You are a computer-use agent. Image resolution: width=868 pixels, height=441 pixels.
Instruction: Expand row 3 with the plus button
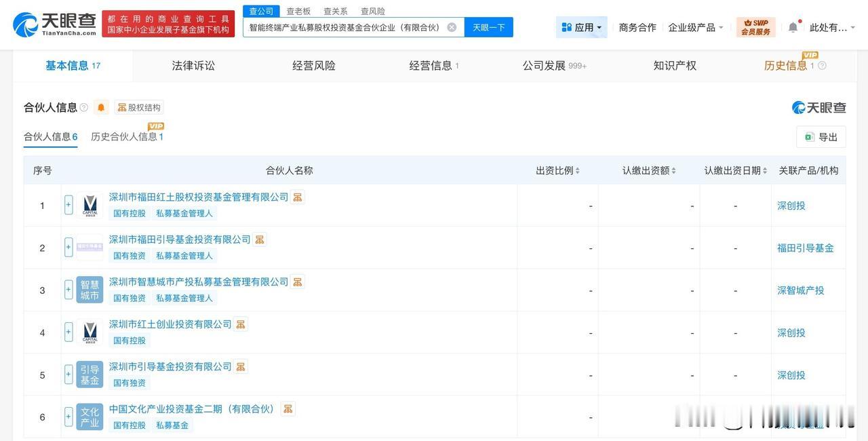[68, 290]
